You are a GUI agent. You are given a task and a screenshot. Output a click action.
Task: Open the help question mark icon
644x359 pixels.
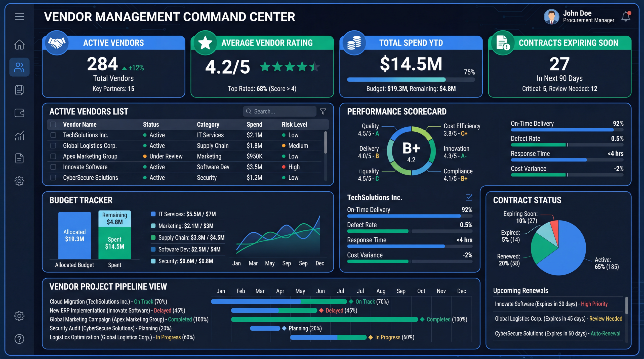19,339
